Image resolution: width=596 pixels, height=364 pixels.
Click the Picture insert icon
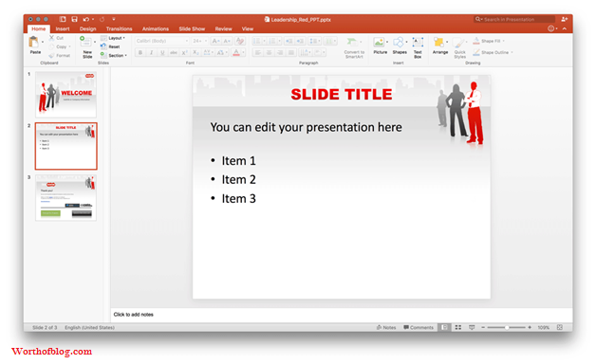(x=379, y=42)
